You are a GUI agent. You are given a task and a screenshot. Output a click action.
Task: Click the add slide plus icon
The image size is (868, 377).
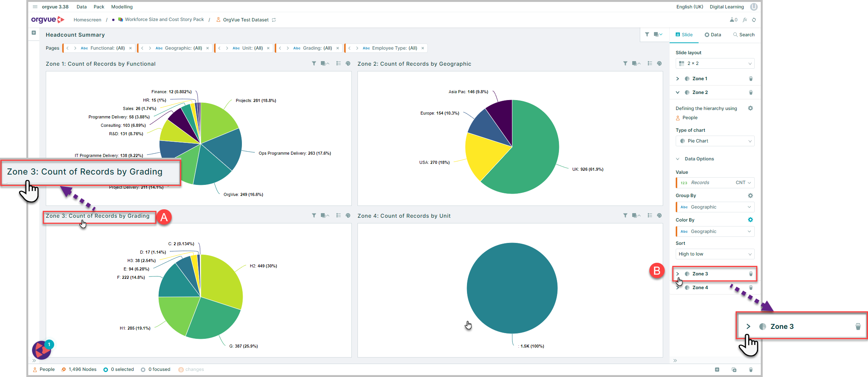[34, 33]
